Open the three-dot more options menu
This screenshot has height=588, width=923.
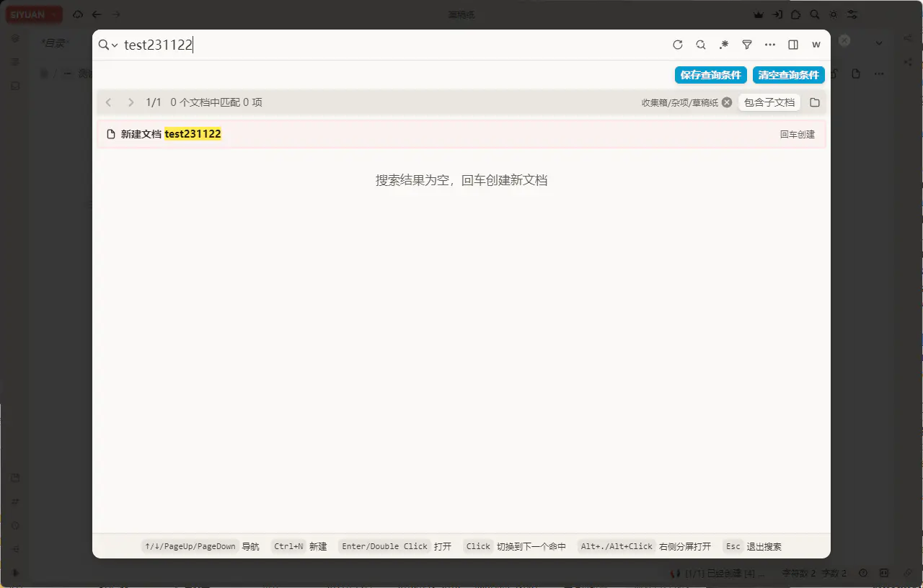pyautogui.click(x=770, y=45)
